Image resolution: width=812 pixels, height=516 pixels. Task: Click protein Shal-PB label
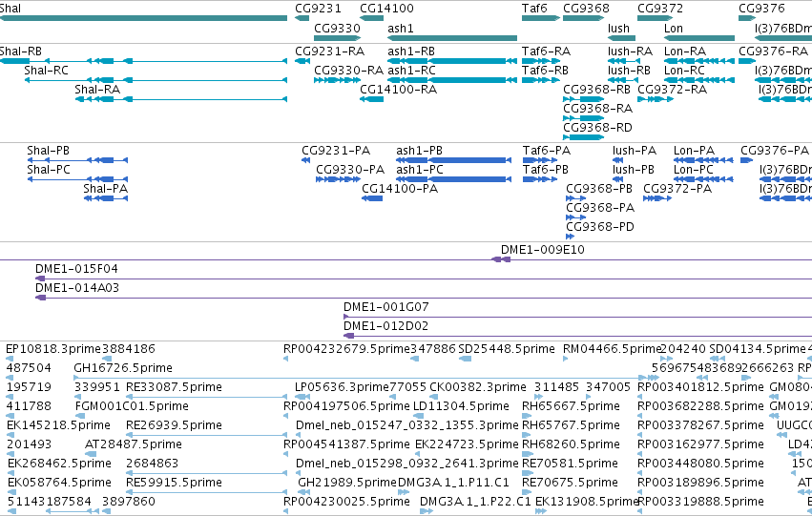pyautogui.click(x=48, y=151)
